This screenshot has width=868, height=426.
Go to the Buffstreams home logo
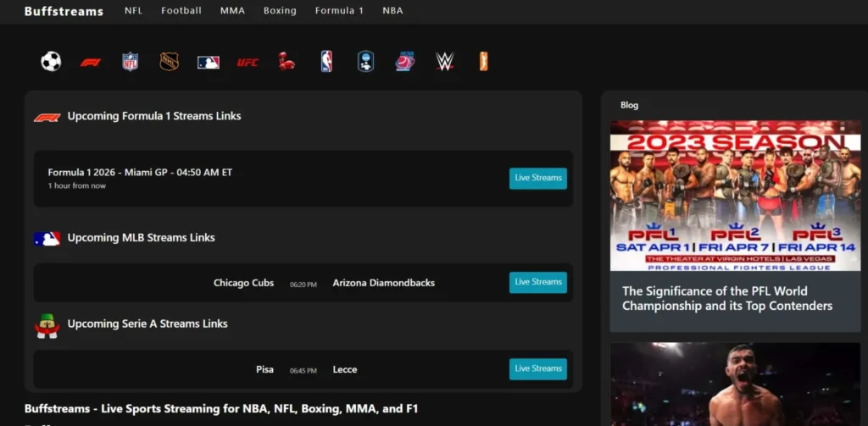point(64,11)
